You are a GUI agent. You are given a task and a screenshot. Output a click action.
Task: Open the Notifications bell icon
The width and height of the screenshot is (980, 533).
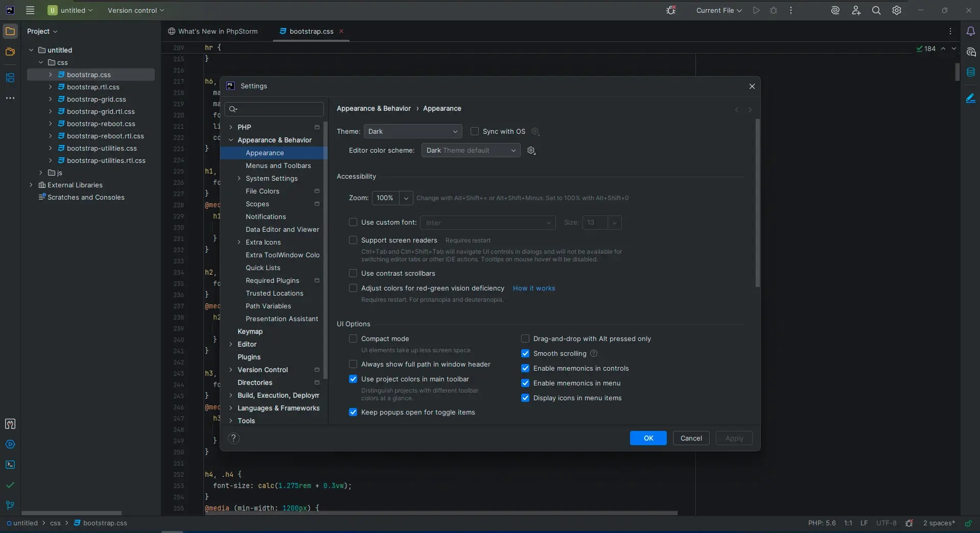coord(970,31)
